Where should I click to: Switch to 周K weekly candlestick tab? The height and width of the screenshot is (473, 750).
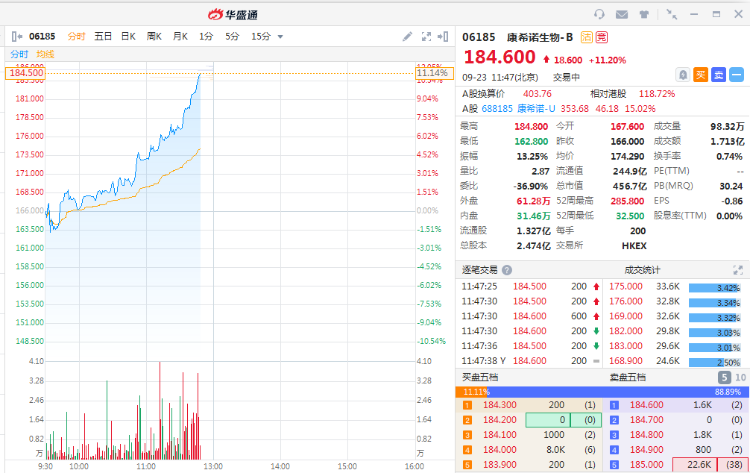(x=154, y=36)
